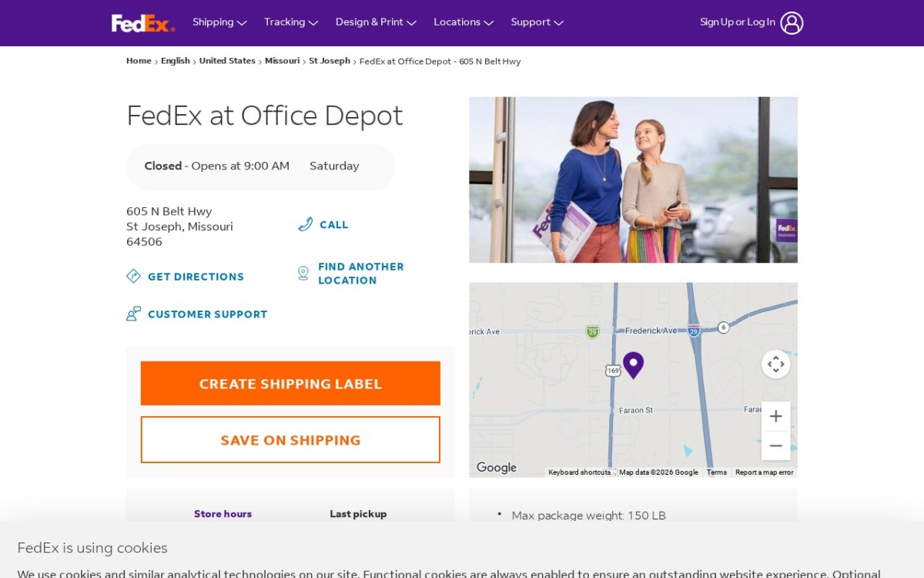Click GET DIRECTIONS link
The height and width of the screenshot is (578, 924).
pos(196,277)
